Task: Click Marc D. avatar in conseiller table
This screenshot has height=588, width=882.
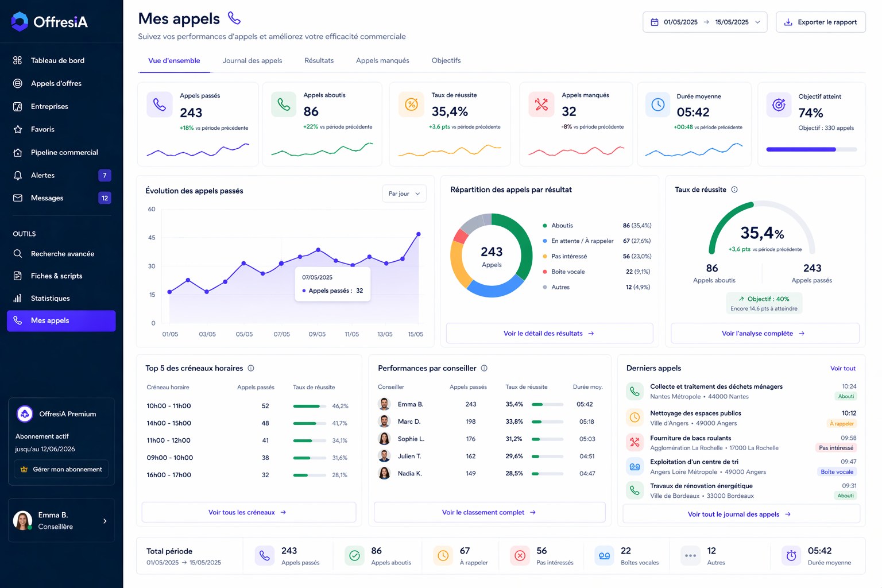Action: click(385, 421)
